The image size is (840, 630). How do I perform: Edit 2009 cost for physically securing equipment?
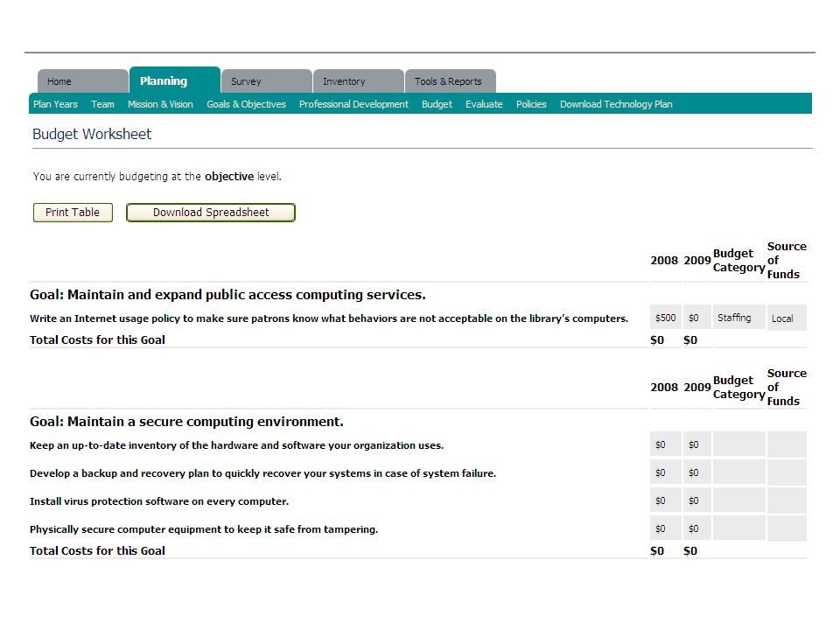(697, 528)
